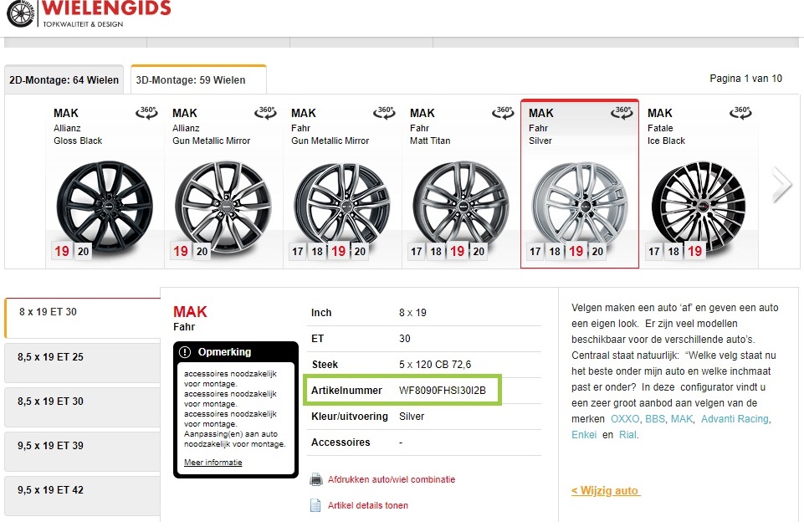Choose size 19 for Fahr Matt Titan
The image size is (804, 532).
click(x=458, y=251)
